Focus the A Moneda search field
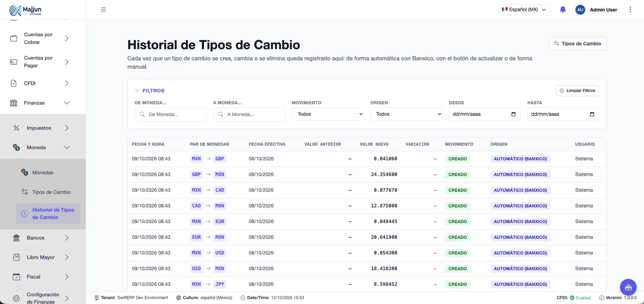The height and width of the screenshot is (304, 644). click(x=249, y=114)
